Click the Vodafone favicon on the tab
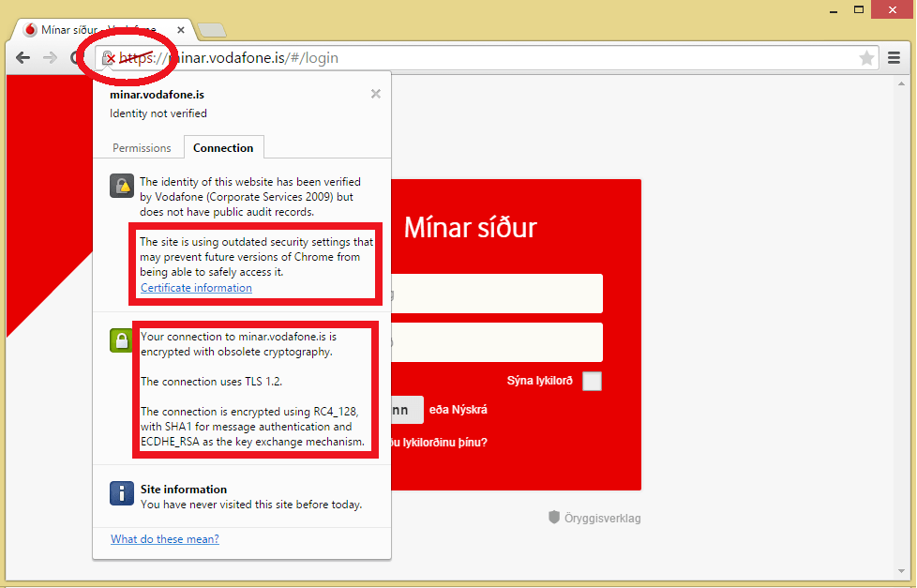 30,30
